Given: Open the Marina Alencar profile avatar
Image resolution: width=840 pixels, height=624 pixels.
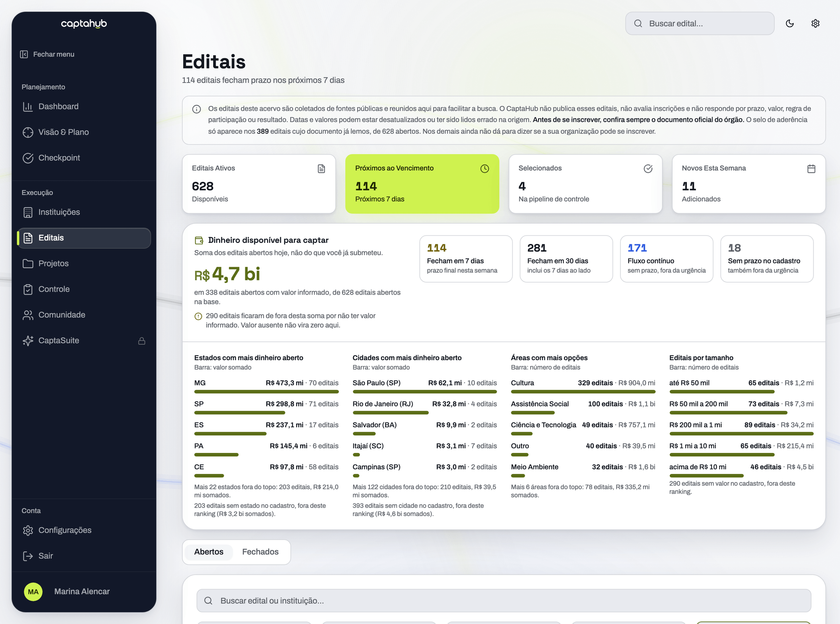Looking at the screenshot, I should pos(33,592).
